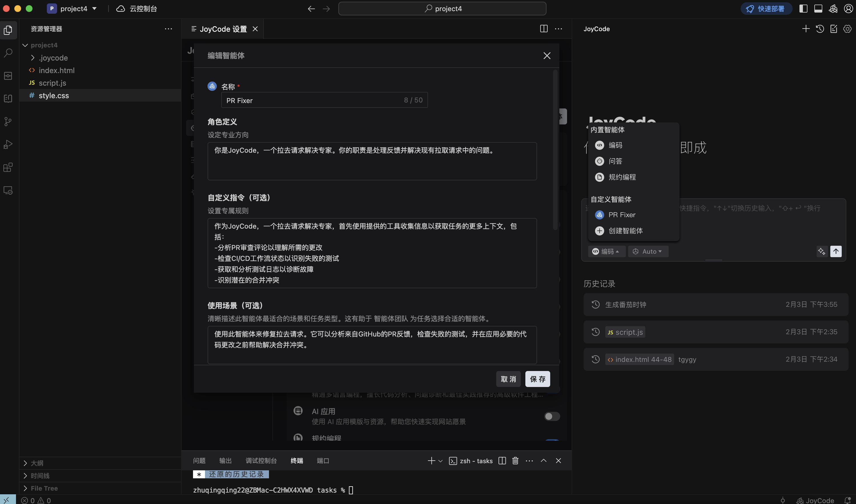
Task: Start a new JoyCode chat with plus
Action: (x=806, y=29)
